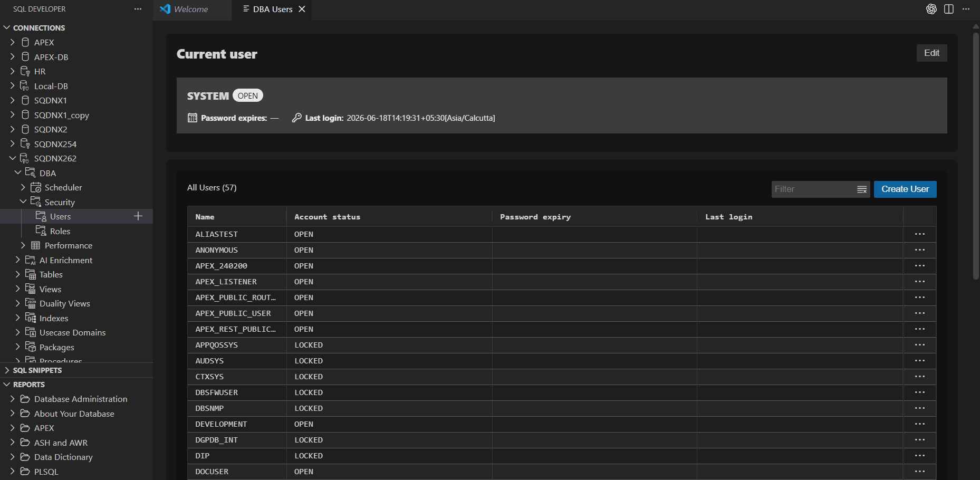Expand the AI Enrichment node

pyautogui.click(x=18, y=260)
